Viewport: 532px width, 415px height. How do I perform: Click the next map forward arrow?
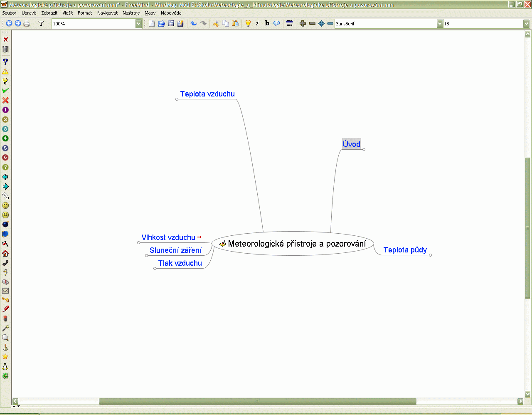point(18,24)
